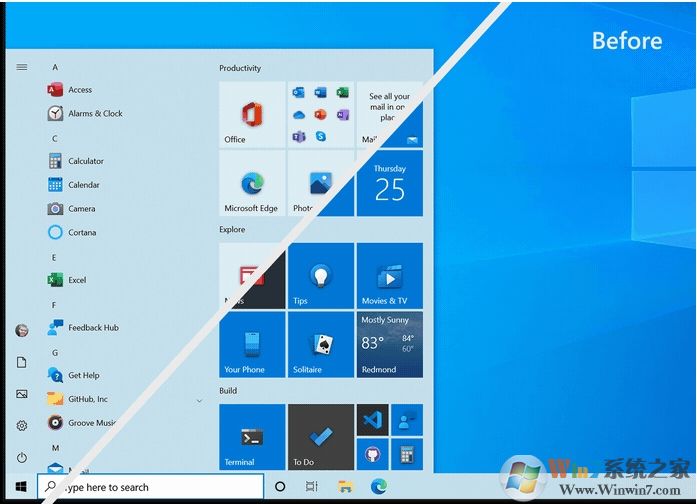Select the Productivity group header
The width and height of the screenshot is (697, 504).
click(240, 68)
